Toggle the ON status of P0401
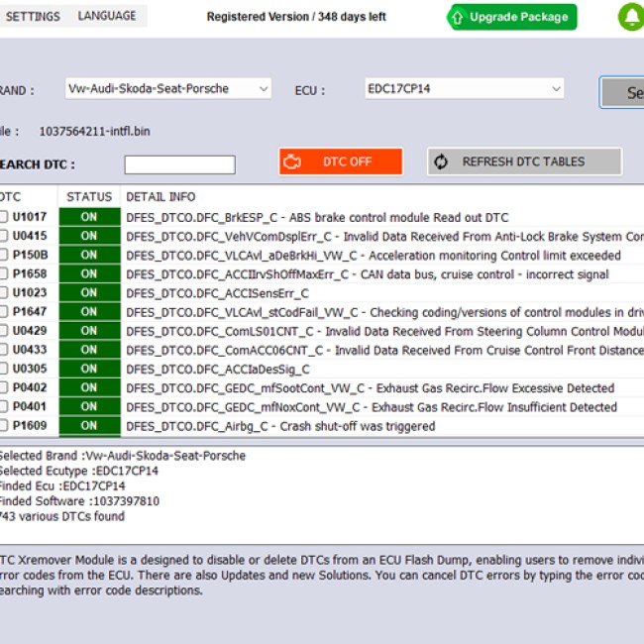 89,406
